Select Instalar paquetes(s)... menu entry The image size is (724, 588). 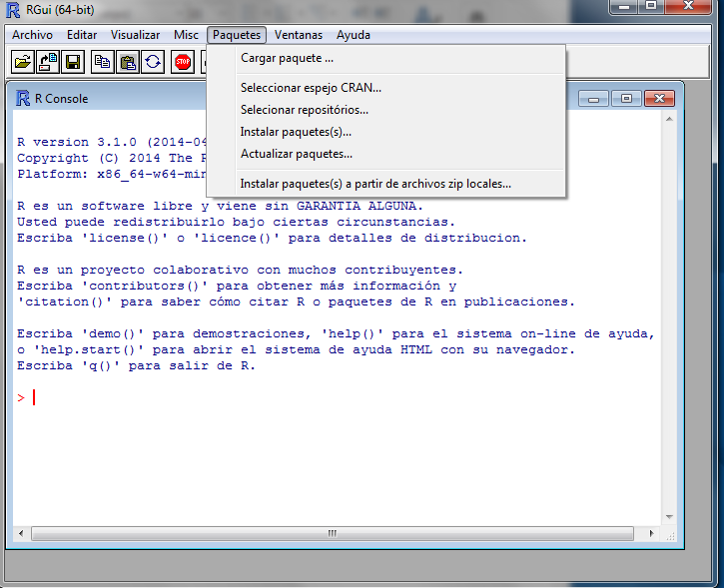[386, 132]
